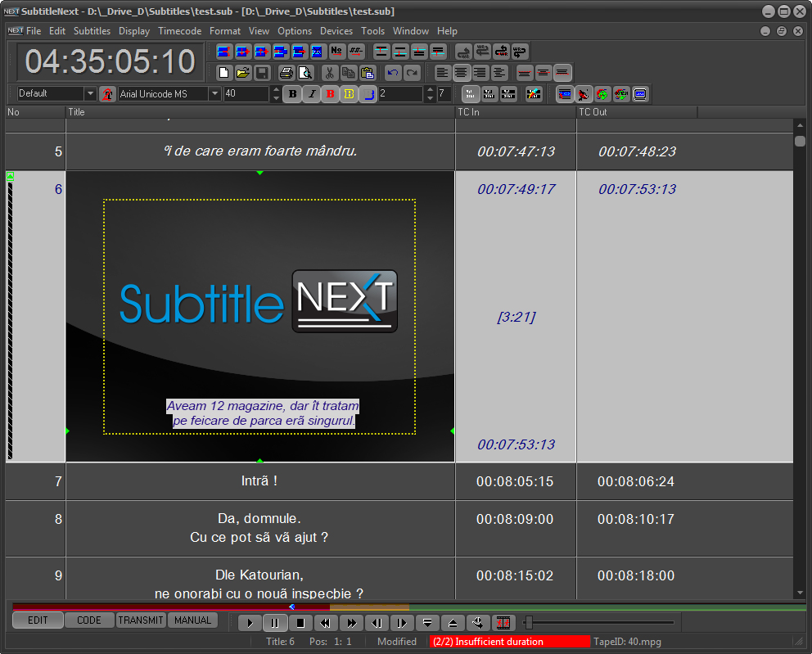The image size is (812, 654).
Task: Switch to EDIT mode
Action: [x=38, y=620]
